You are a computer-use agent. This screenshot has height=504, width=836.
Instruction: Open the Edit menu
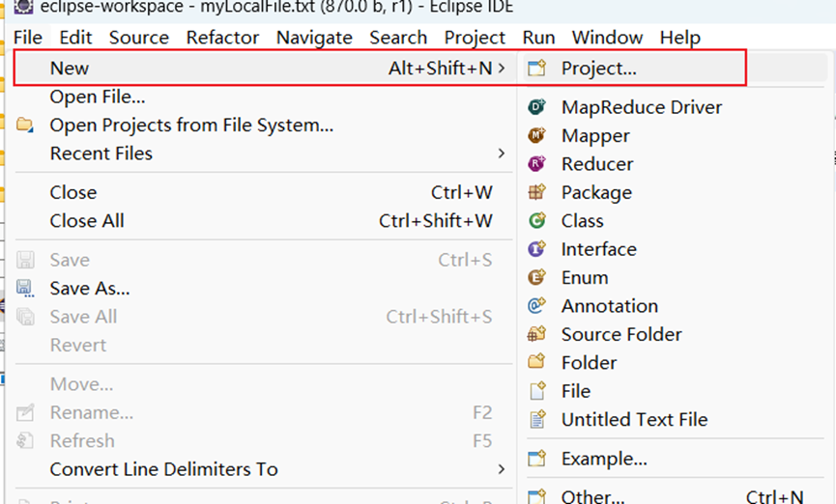[75, 38]
